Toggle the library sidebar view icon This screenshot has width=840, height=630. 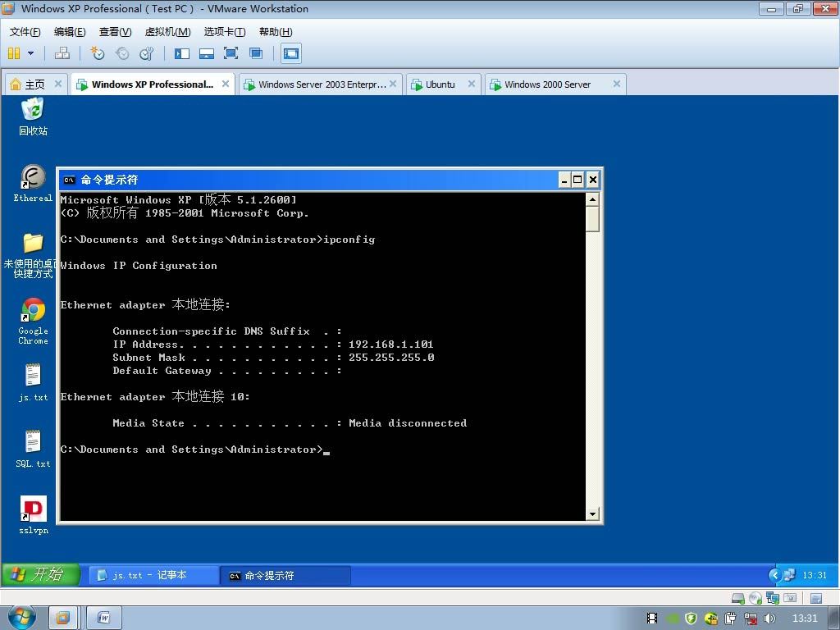[x=182, y=53]
